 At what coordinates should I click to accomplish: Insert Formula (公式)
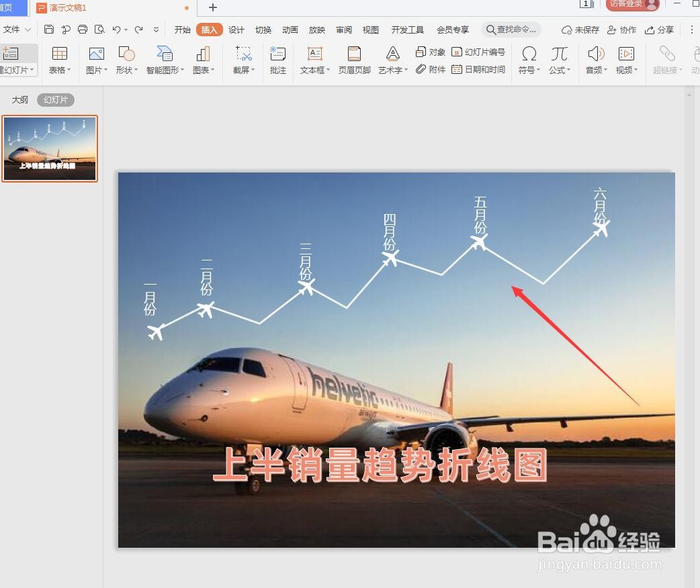[x=560, y=60]
